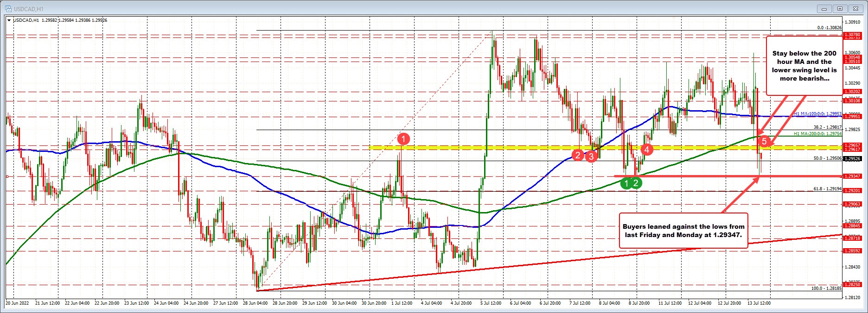
Task: Click the 28 Jun 04:00 time axis label
Action: (x=255, y=303)
